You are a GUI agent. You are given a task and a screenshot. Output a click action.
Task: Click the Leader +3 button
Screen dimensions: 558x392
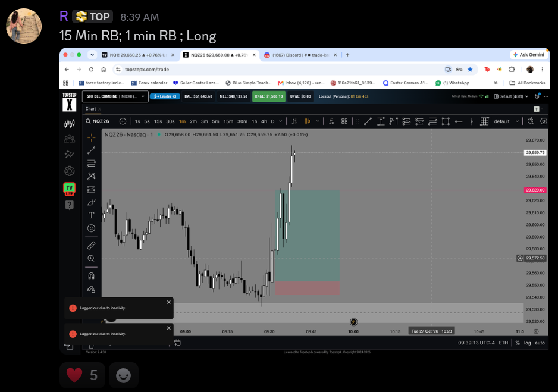coord(165,96)
